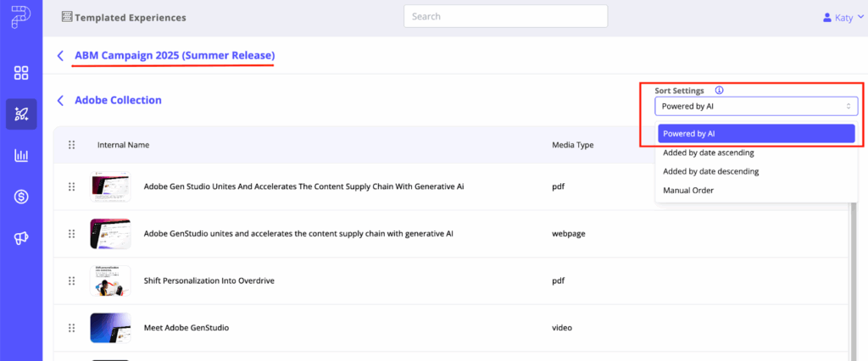Open the bar chart analytics icon in sidebar
The image size is (868, 361).
coord(21,156)
